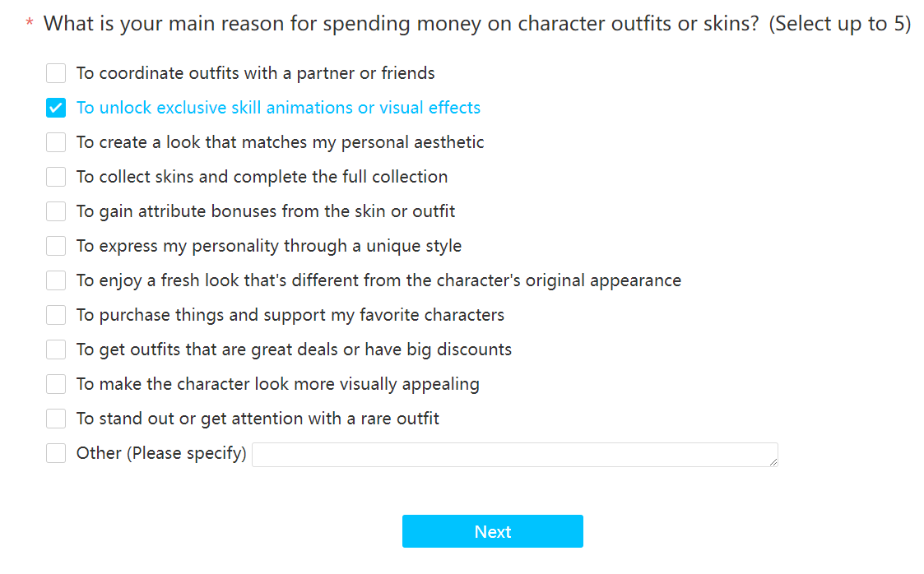The width and height of the screenshot is (924, 574).
Task: Click the 'To coordinate outfits with a partner' label text
Action: pos(255,73)
